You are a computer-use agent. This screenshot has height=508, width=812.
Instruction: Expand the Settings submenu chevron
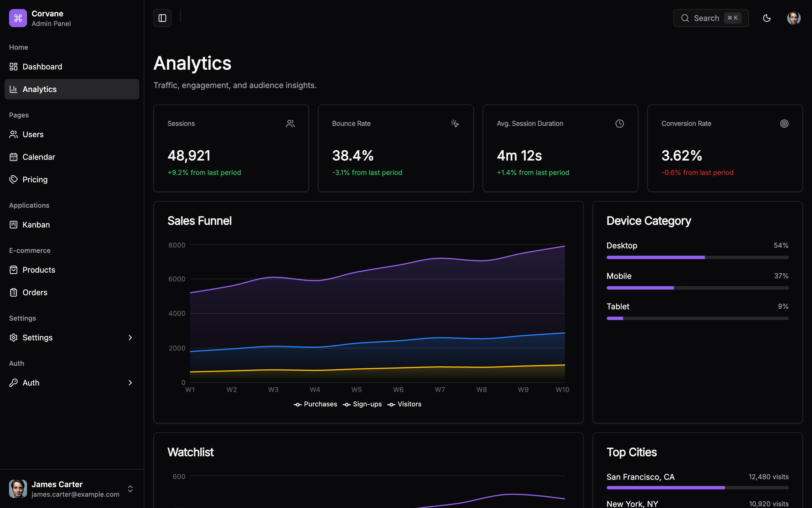(x=130, y=338)
